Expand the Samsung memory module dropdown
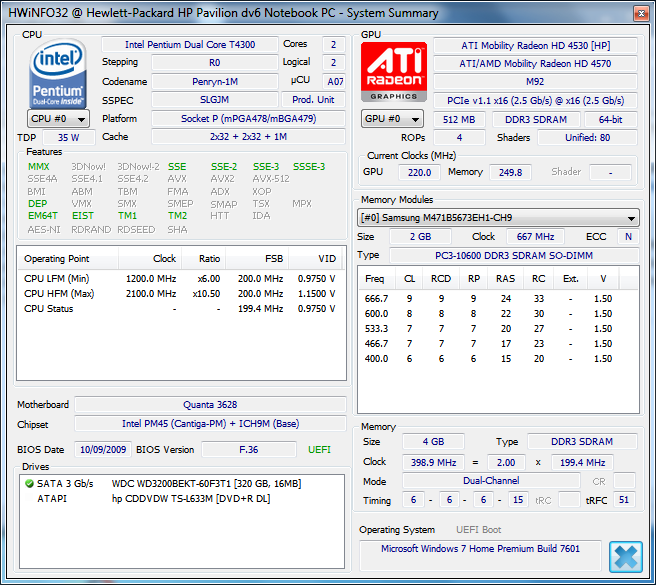This screenshot has height=588, width=656. pos(498,218)
